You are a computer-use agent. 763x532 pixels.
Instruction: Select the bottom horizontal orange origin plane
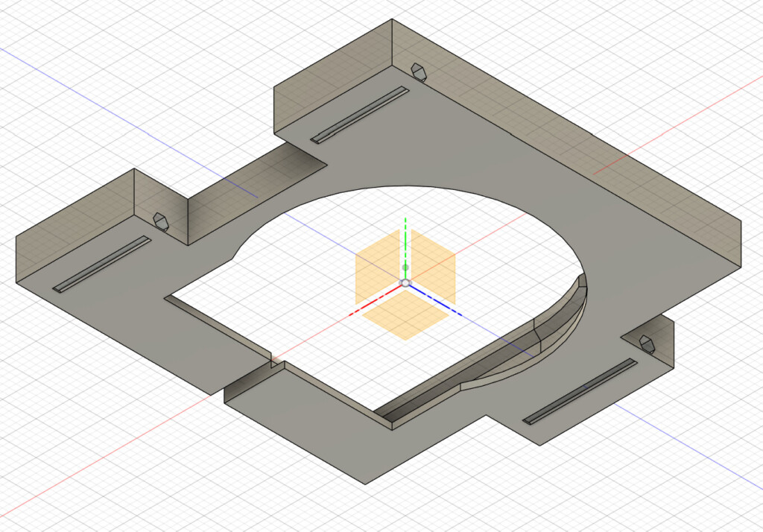(x=405, y=314)
